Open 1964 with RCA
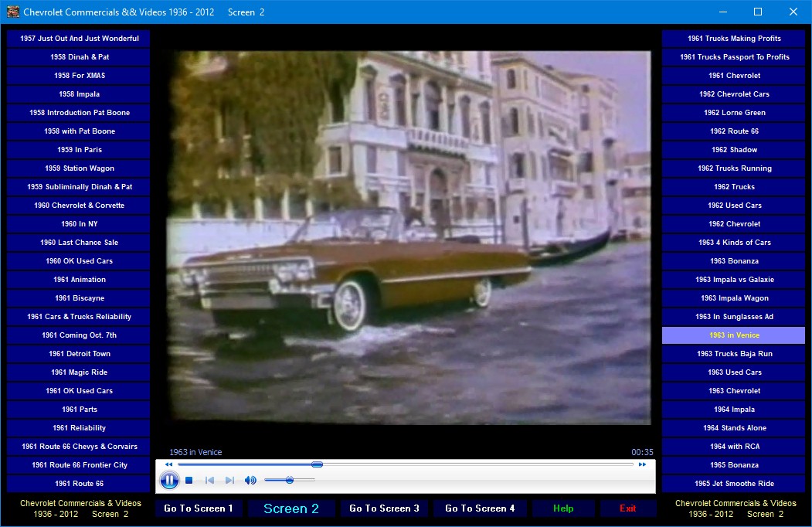The width and height of the screenshot is (812, 527). [734, 447]
